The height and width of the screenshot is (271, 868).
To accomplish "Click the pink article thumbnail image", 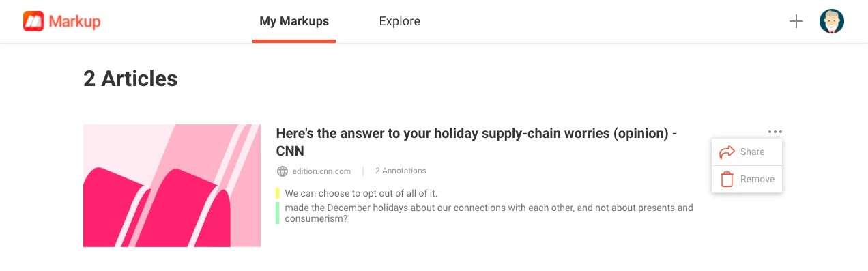I will pos(172,186).
